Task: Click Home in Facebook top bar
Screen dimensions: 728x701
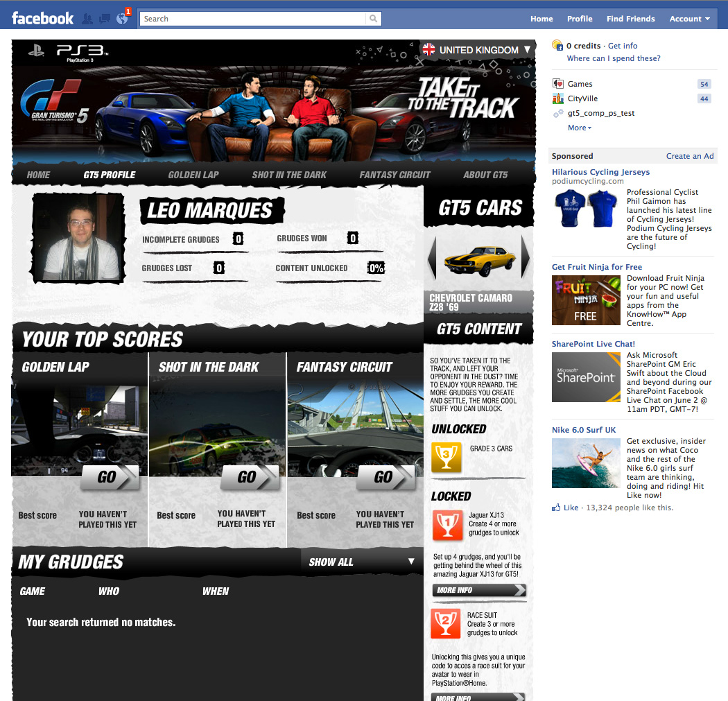Action: coord(541,19)
